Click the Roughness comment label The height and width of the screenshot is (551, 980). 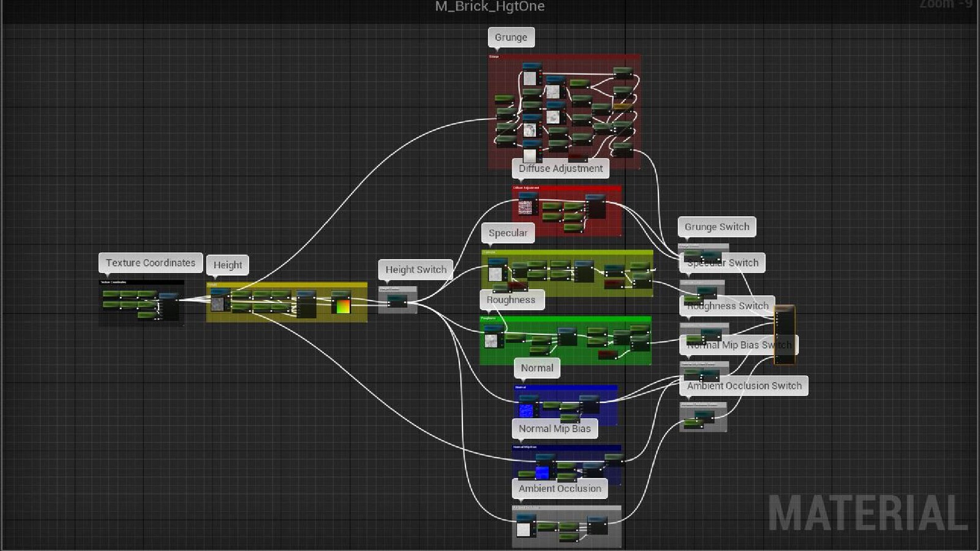click(x=511, y=300)
